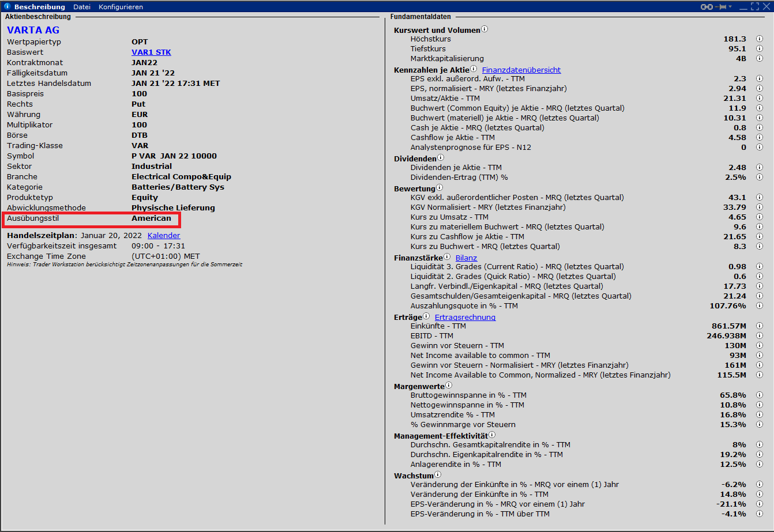Click the Auszahlungsquote value 107.76%
The height and width of the screenshot is (532, 774).
coord(728,306)
